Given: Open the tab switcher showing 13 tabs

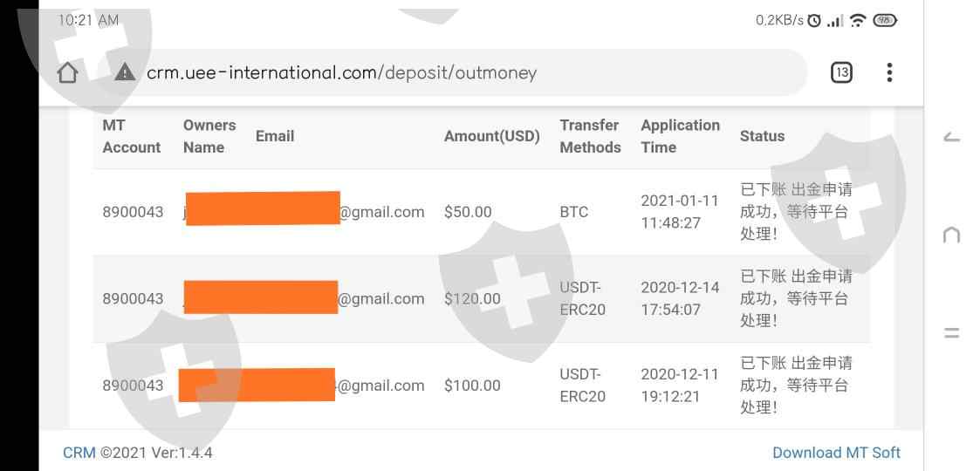Looking at the screenshot, I should (x=841, y=72).
